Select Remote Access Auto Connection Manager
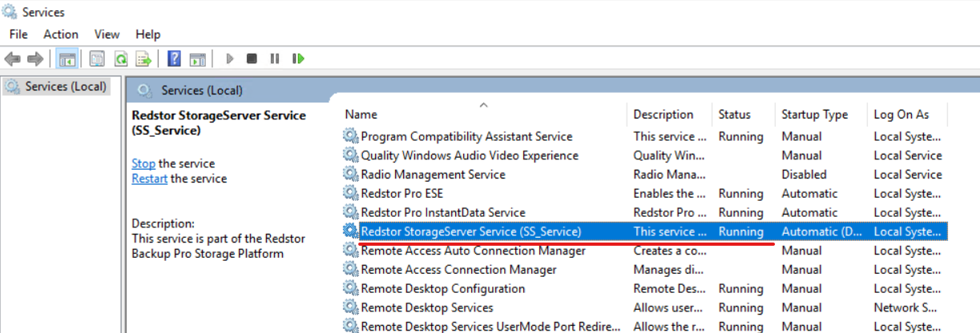Image resolution: width=980 pixels, height=333 pixels. (474, 251)
